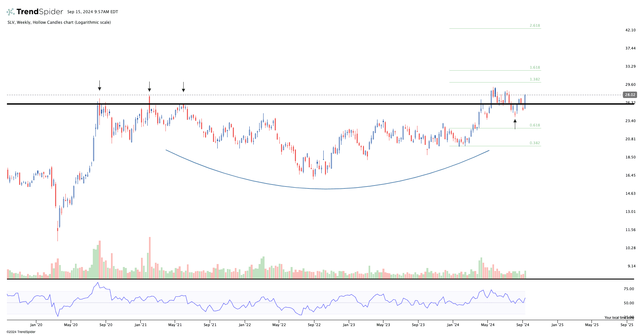Viewport: 644px width, 335px height.
Task: Click the TrendSpider logo icon
Action: point(11,12)
